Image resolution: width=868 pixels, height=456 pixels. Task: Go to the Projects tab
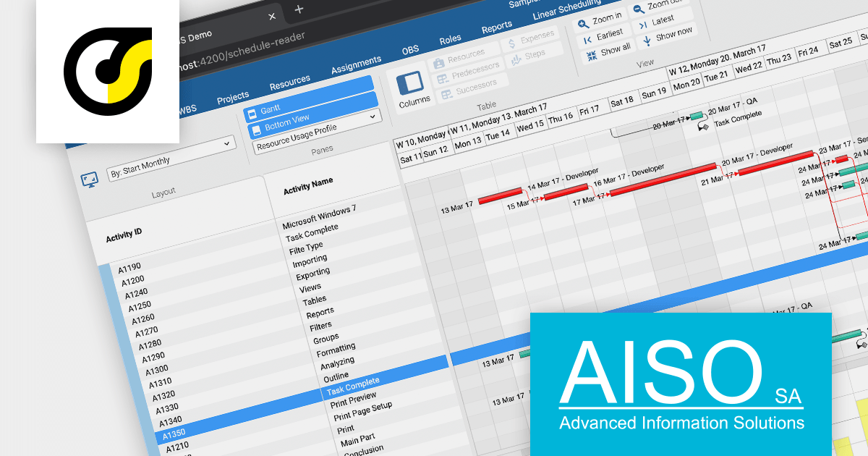coord(233,96)
